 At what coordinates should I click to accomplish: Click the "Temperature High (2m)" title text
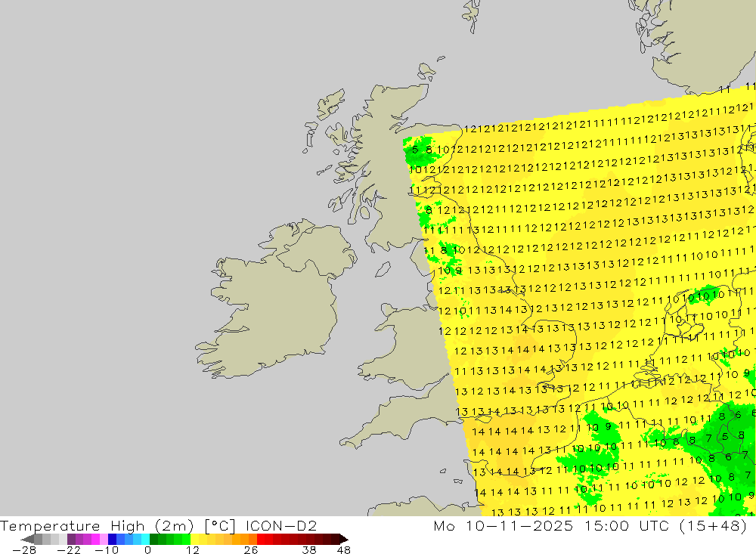(x=97, y=526)
